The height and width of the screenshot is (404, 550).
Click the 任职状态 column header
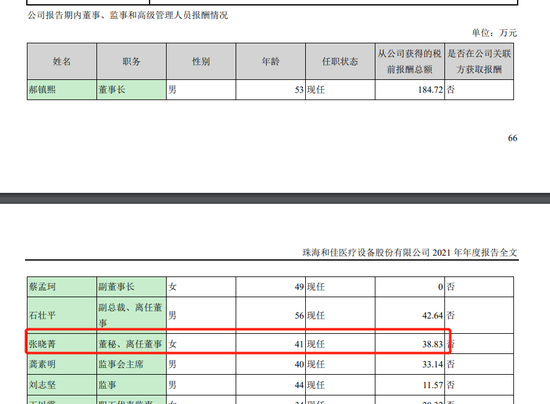[x=340, y=62]
